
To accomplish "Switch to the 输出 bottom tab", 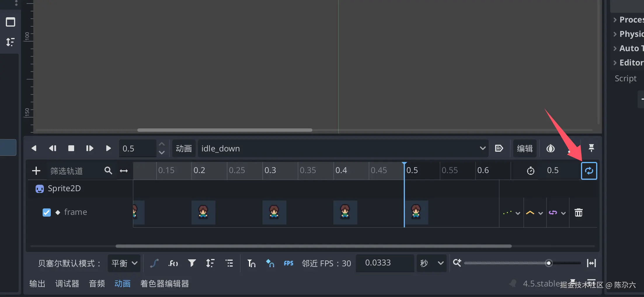I will [x=37, y=284].
